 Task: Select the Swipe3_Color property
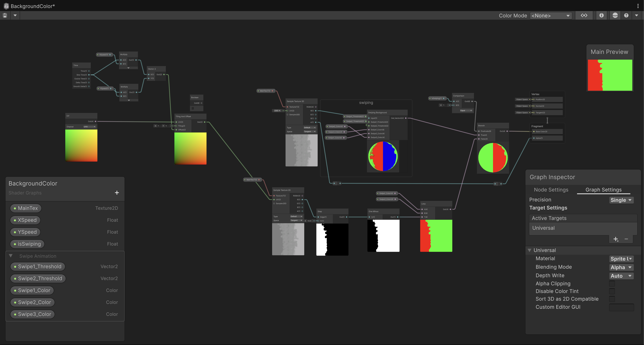click(x=32, y=315)
